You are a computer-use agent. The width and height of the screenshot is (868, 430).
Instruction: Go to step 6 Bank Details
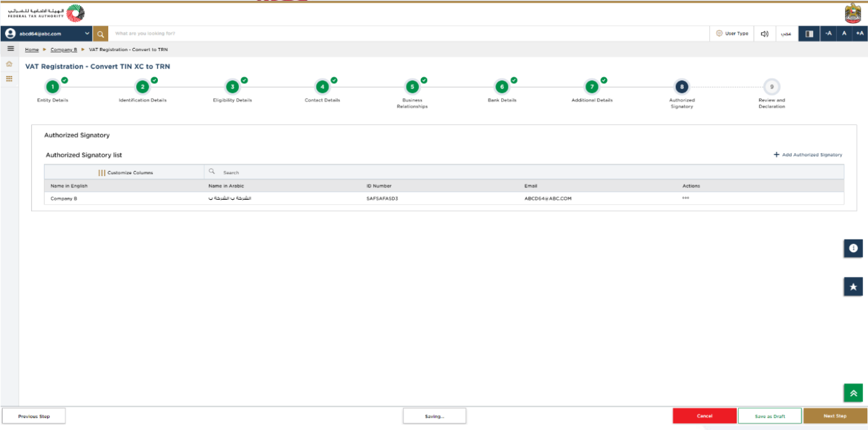click(502, 87)
